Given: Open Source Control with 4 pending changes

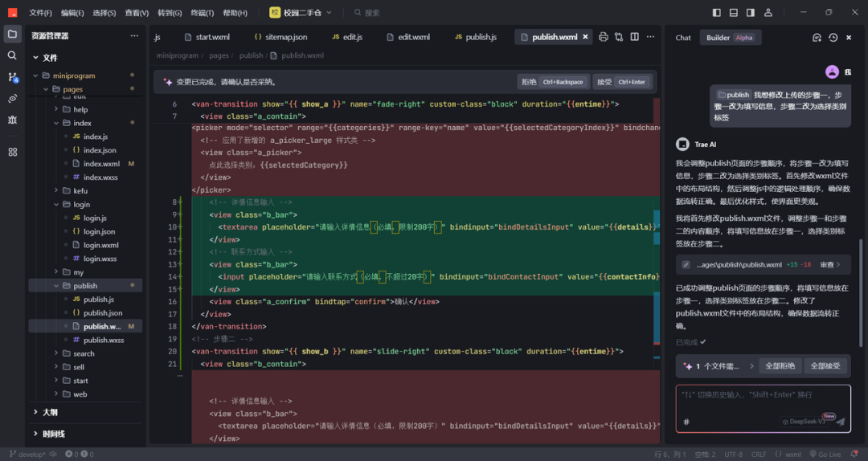Looking at the screenshot, I should (12, 77).
